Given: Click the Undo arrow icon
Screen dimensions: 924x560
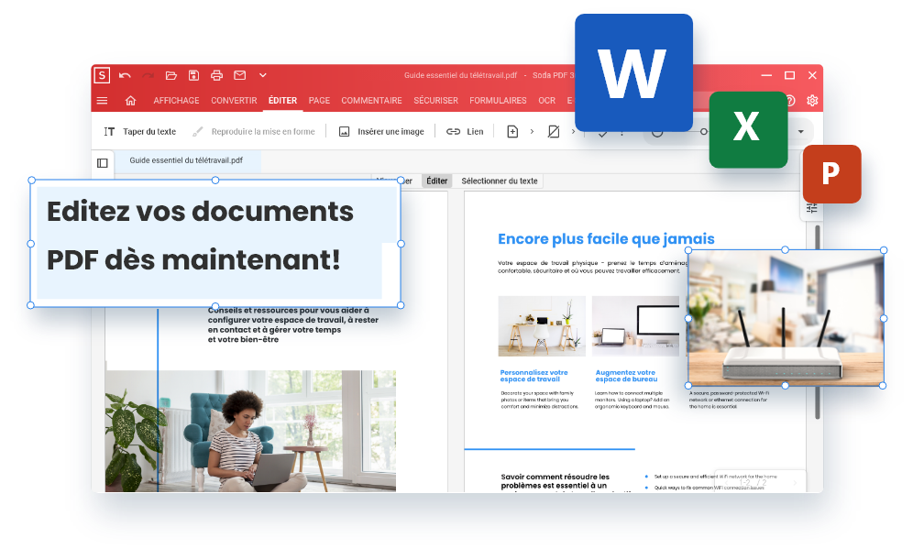Looking at the screenshot, I should point(125,75).
